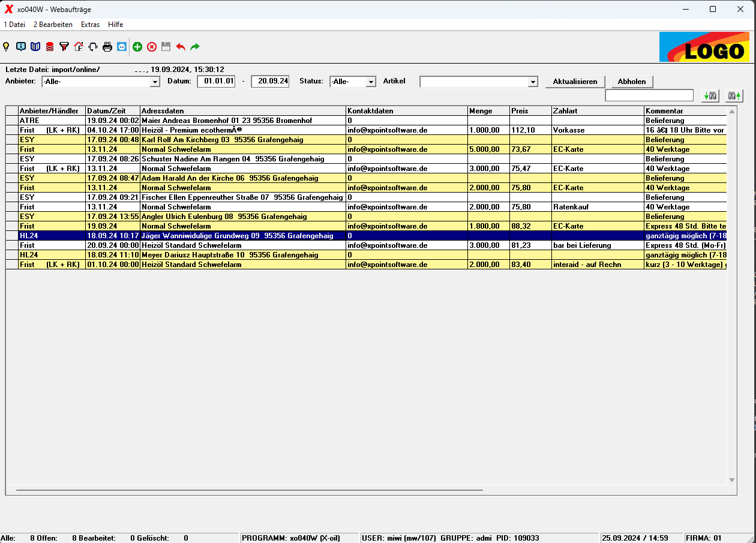Click the red circle delete icon
The height and width of the screenshot is (543, 756).
coord(152,47)
